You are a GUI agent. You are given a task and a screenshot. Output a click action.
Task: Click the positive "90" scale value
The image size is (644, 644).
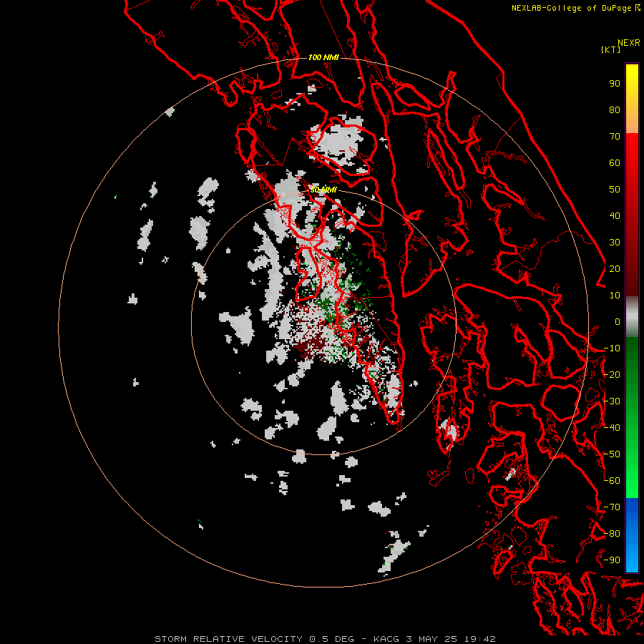coord(615,84)
